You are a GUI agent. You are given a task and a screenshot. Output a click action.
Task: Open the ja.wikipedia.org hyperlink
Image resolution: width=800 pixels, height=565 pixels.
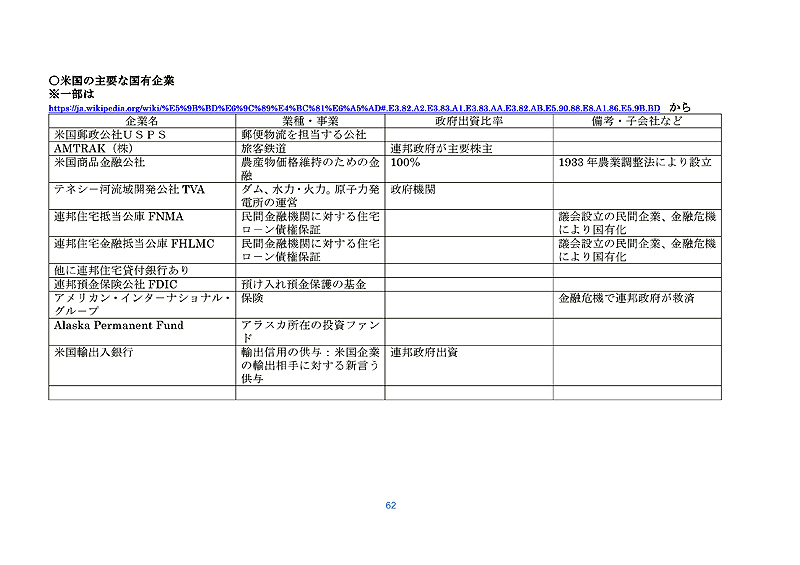pyautogui.click(x=354, y=108)
